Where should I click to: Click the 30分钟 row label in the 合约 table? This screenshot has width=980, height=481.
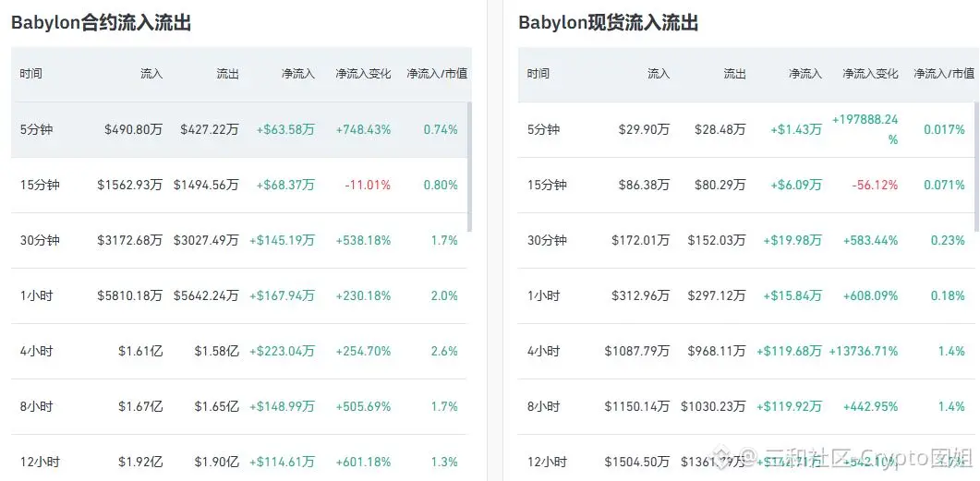(40, 240)
